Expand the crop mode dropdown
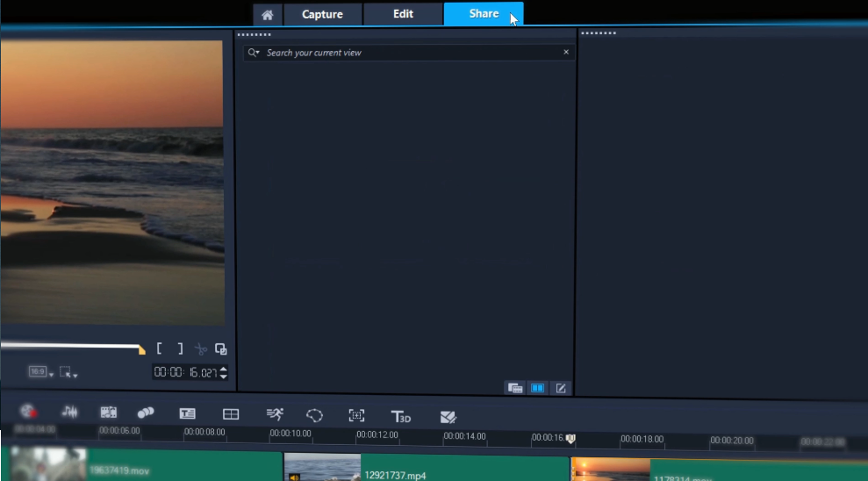This screenshot has height=481, width=868. (68, 373)
